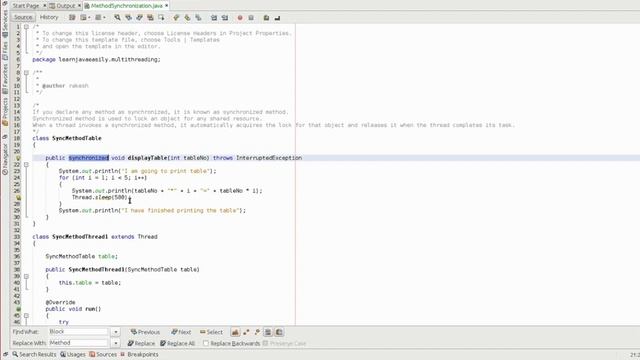Screen dimensions: 640x360
Task: Click the Shift Line Right icon
Action: [225, 18]
